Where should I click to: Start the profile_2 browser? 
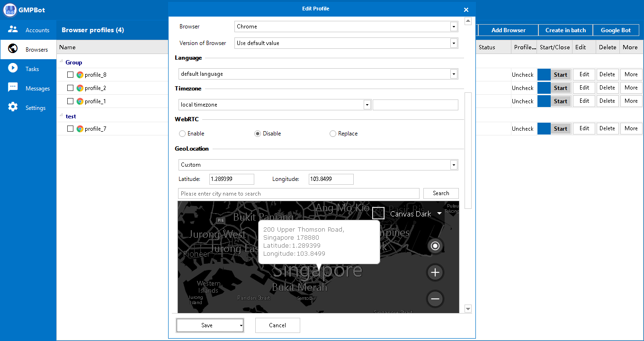tap(561, 88)
